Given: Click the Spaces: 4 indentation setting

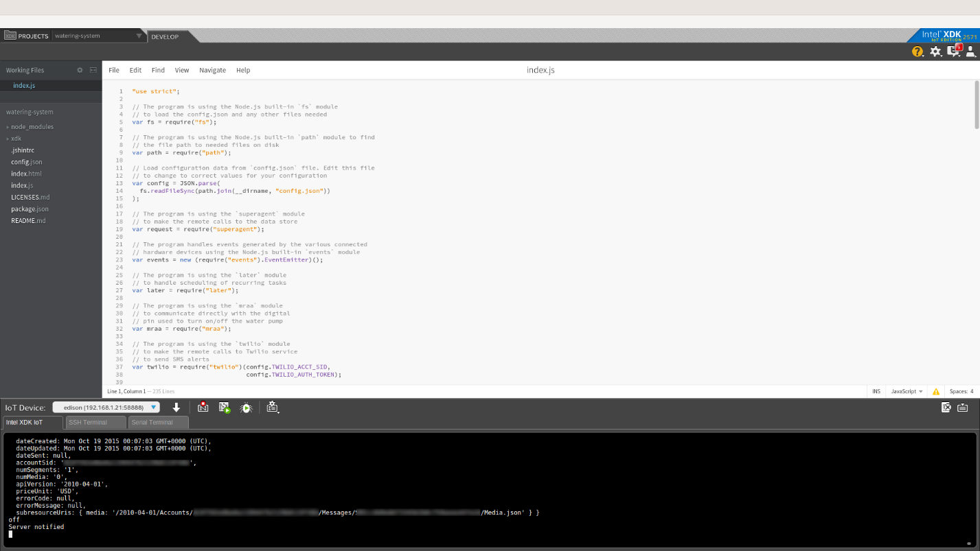Looking at the screenshot, I should click(961, 391).
